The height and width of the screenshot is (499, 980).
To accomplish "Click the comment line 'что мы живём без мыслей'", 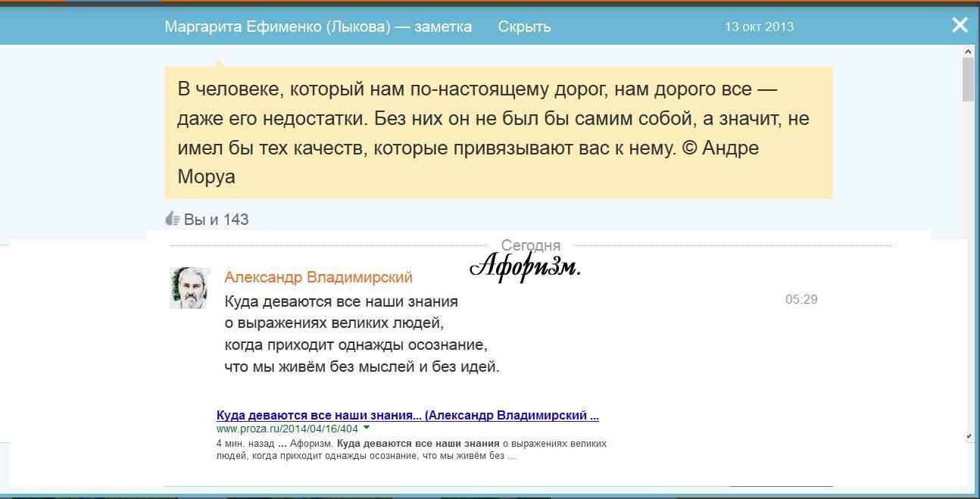I will coord(362,366).
